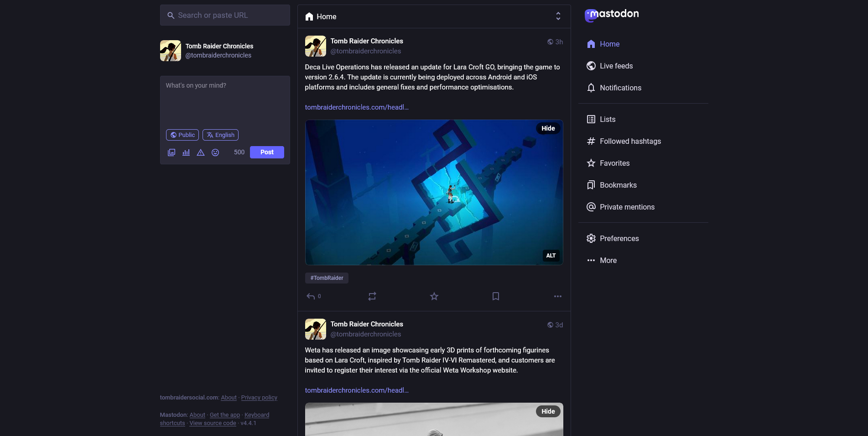Click Tomb Raider Chronicles name above composer
The width and height of the screenshot is (868, 436).
click(x=219, y=46)
